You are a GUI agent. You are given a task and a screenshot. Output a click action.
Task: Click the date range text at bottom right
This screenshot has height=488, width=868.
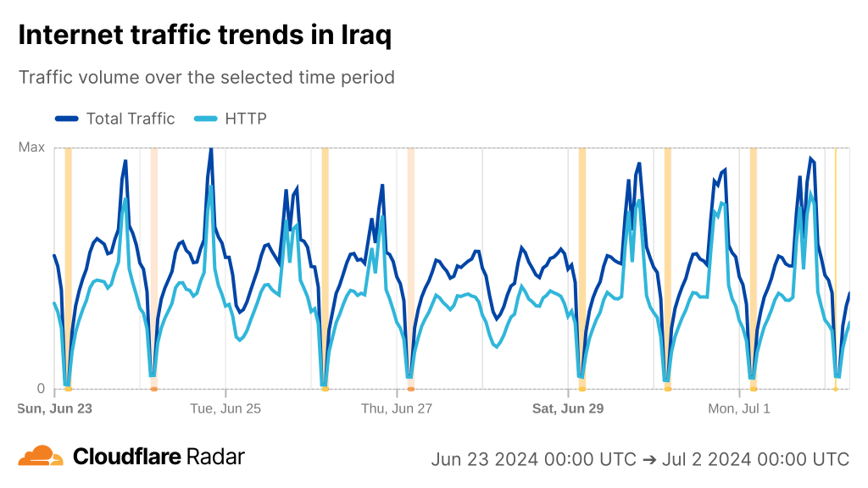[x=639, y=459]
